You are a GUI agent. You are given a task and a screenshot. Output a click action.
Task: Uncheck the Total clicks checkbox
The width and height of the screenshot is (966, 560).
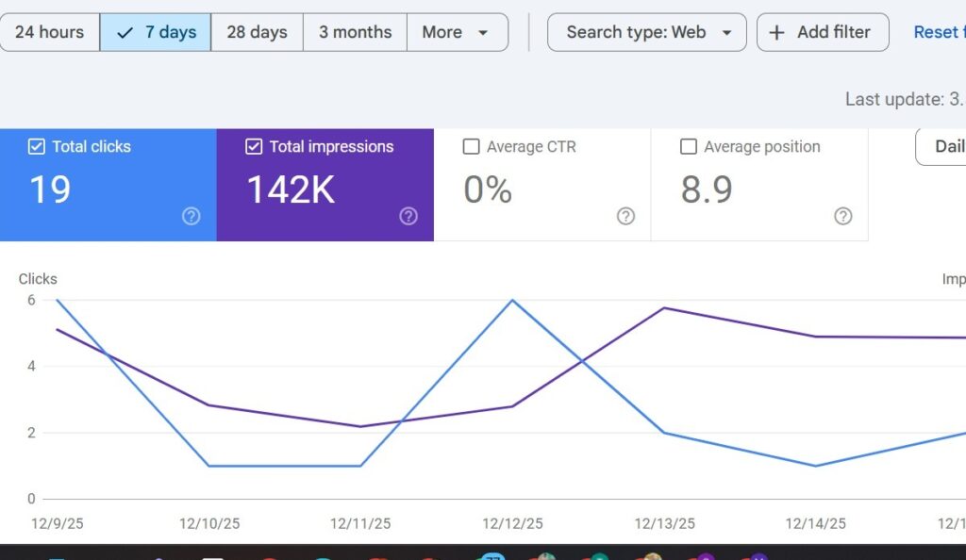pyautogui.click(x=37, y=147)
